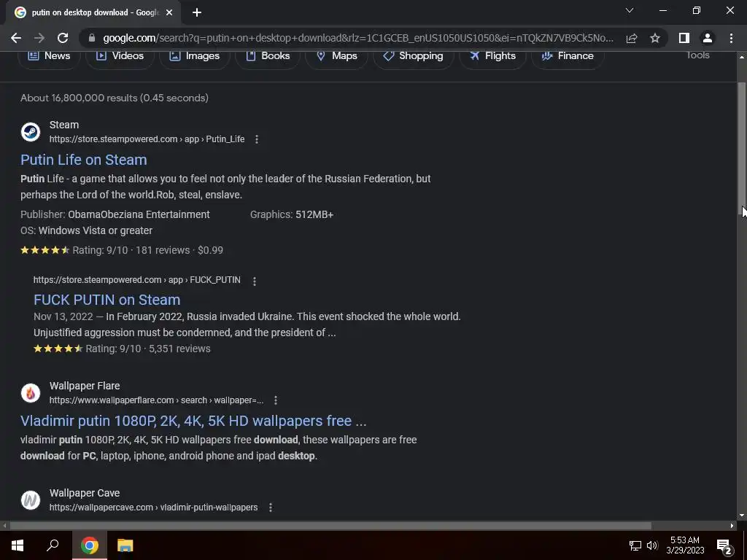Click the network icon in system tray
The image size is (747, 560).
click(x=635, y=545)
